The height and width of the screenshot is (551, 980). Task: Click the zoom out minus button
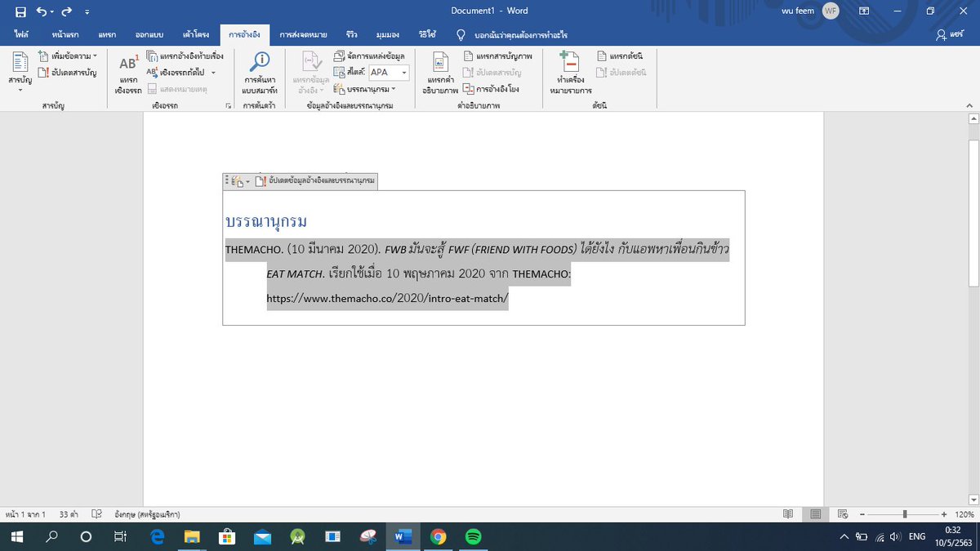point(863,514)
